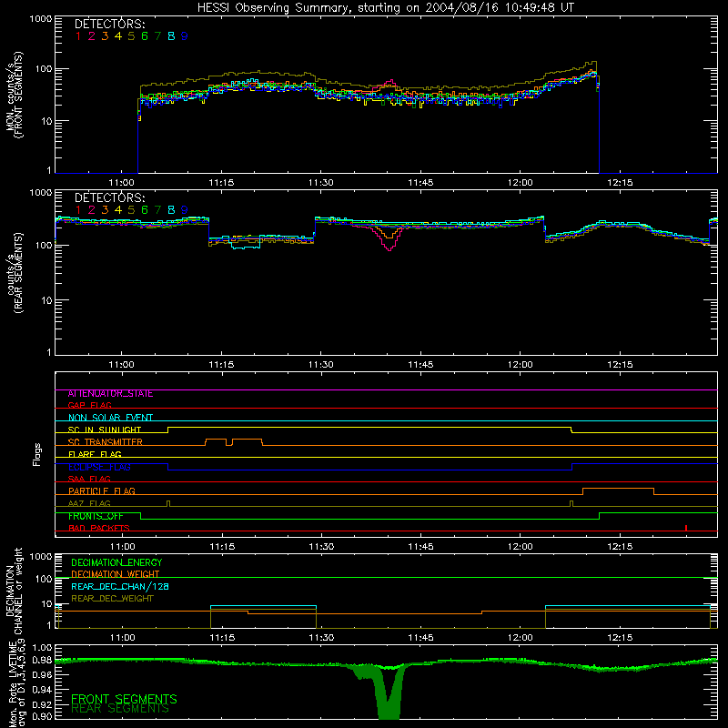
Task: Click the 12:15 tick label under the front segments plot
Action: pyautogui.click(x=620, y=183)
